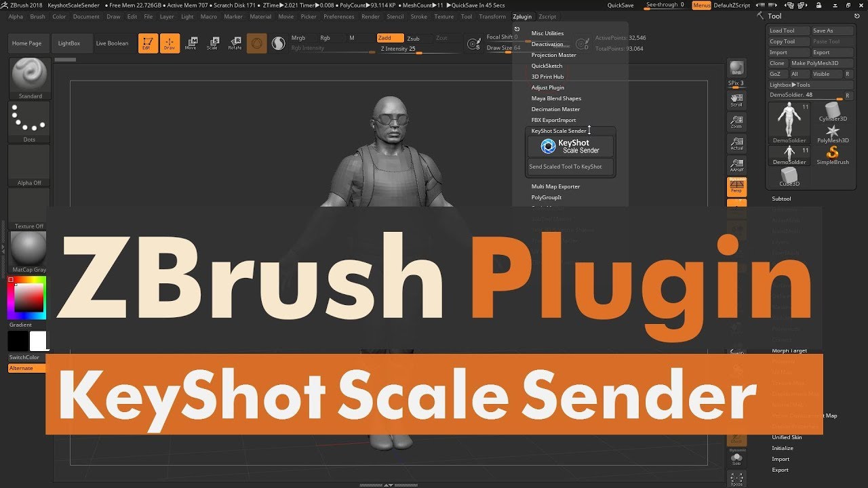Open the Render menu
This screenshot has width=868, height=488.
pyautogui.click(x=370, y=16)
